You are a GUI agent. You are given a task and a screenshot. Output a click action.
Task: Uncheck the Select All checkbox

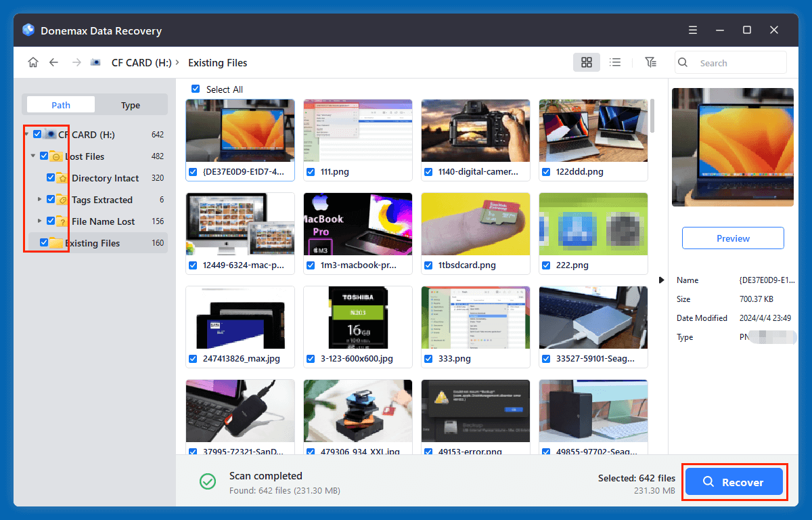[196, 89]
